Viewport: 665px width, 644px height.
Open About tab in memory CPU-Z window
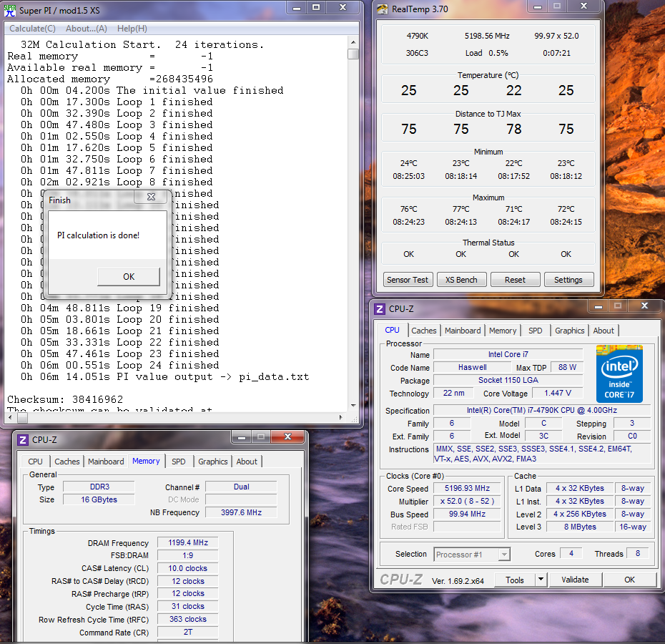[247, 462]
